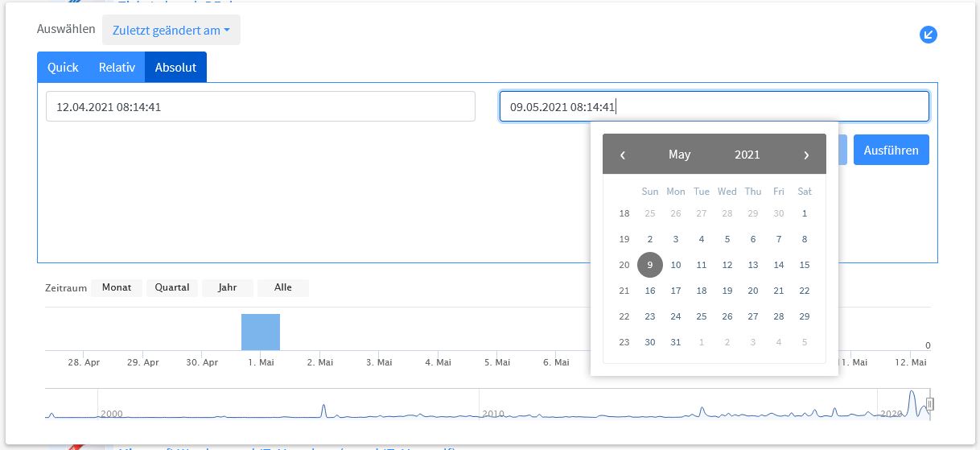
Task: Set time range to Monat
Action: [x=117, y=287]
